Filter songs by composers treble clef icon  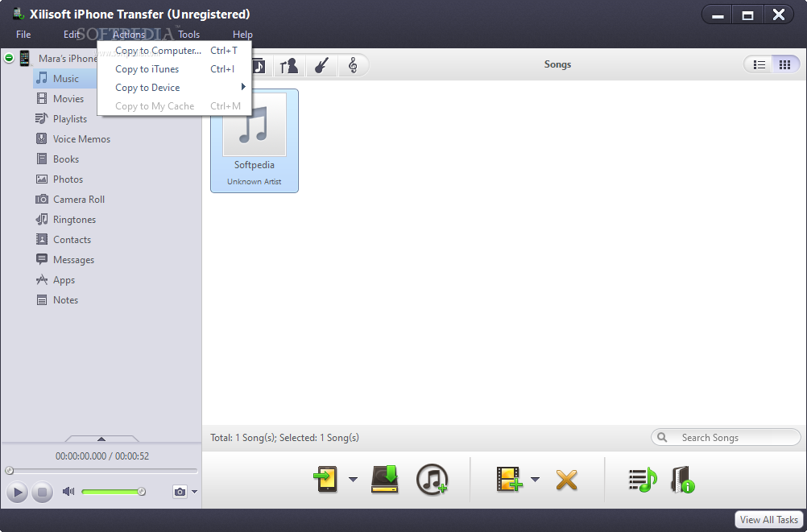pos(353,65)
